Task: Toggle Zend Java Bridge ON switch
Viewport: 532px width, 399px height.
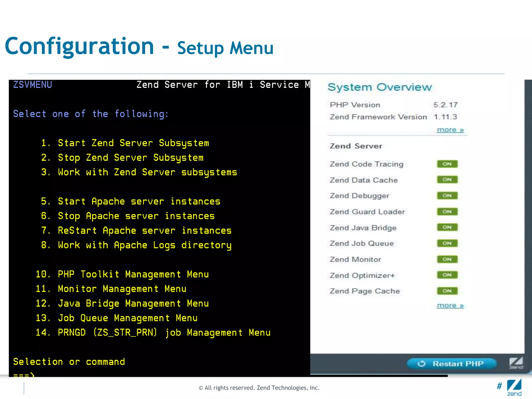Action: coord(447,227)
